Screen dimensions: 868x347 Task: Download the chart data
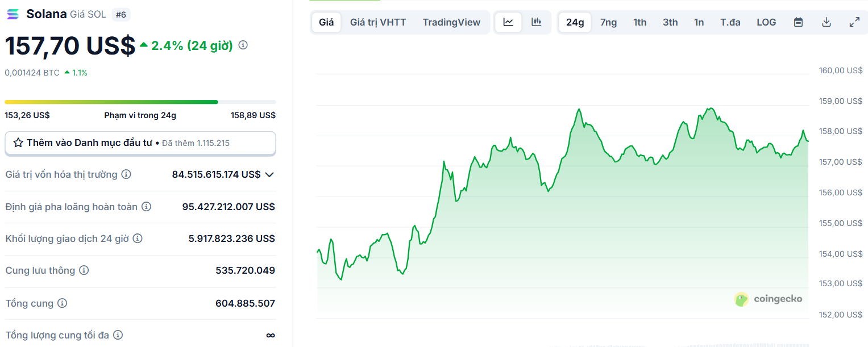827,22
